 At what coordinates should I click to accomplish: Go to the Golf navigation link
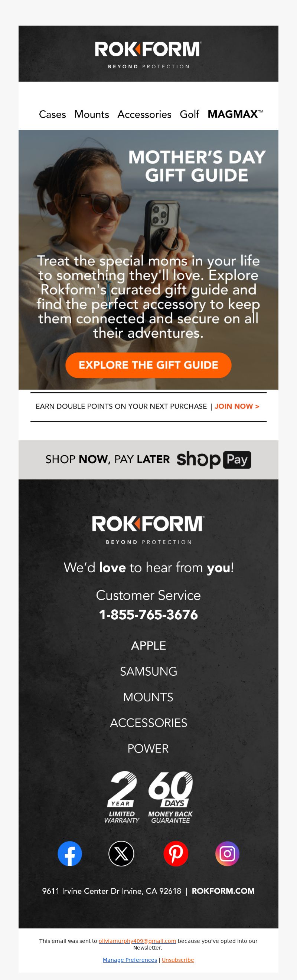click(x=189, y=114)
